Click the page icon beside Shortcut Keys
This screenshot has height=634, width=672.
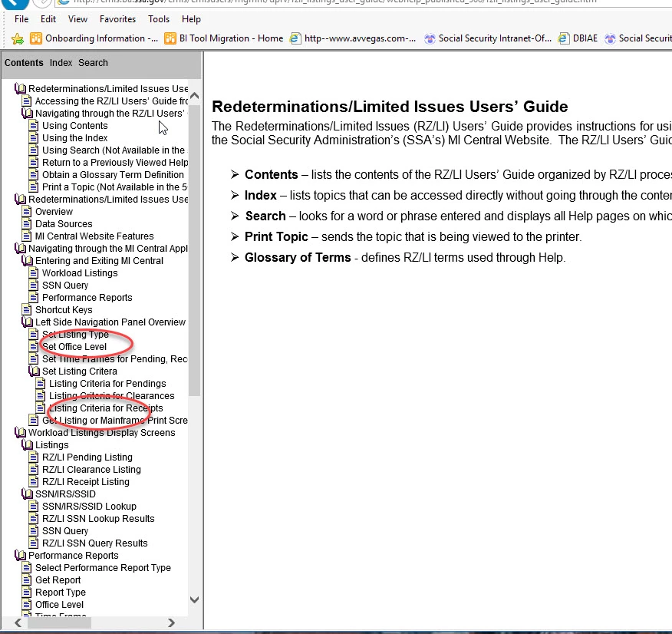click(27, 310)
